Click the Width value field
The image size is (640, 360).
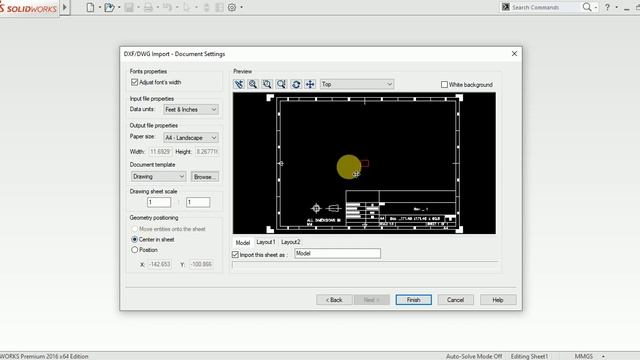pos(160,151)
